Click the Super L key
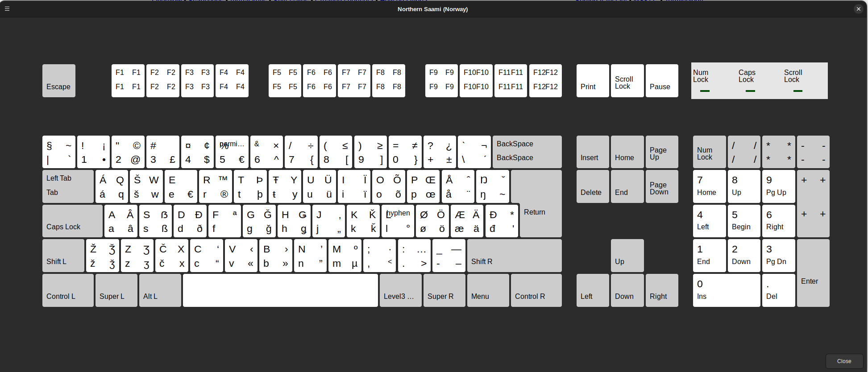Screen dimensions: 868x372 (x=116, y=290)
